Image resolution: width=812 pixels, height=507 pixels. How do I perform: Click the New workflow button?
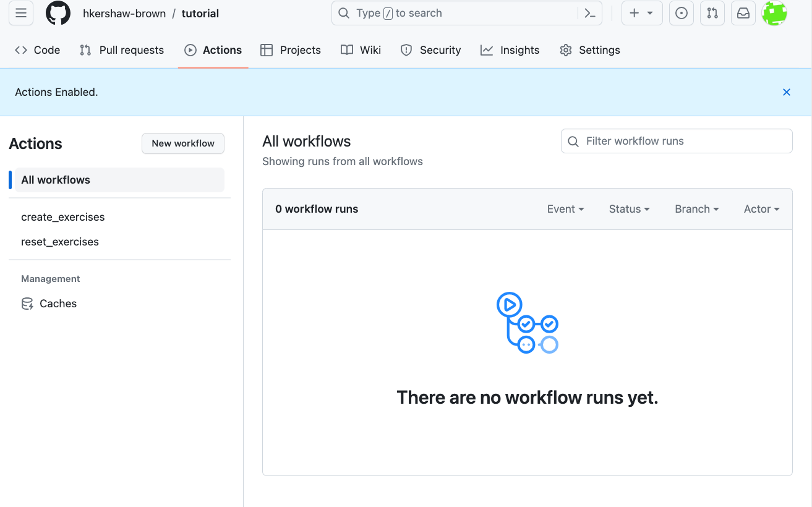tap(183, 143)
